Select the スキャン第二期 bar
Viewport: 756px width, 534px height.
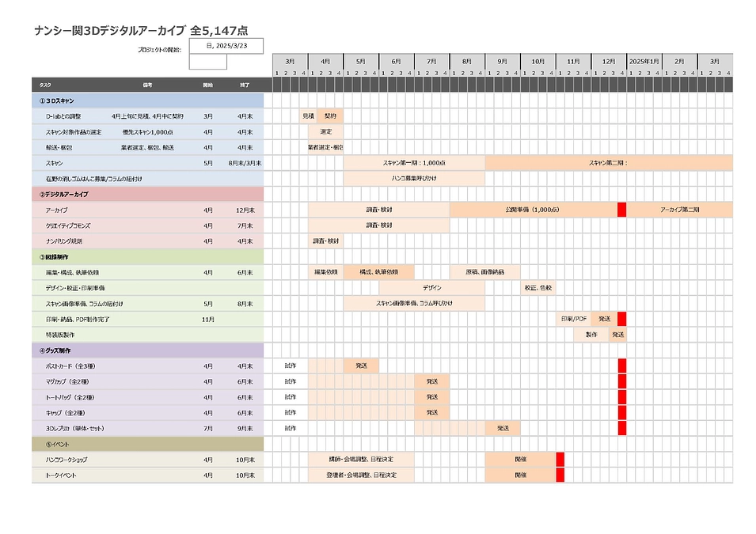pos(608,163)
